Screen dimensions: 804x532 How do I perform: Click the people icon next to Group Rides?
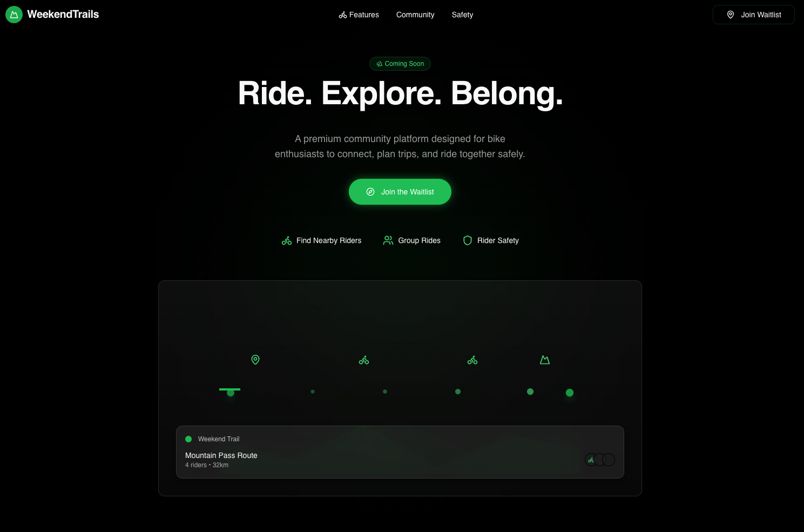[x=388, y=240]
